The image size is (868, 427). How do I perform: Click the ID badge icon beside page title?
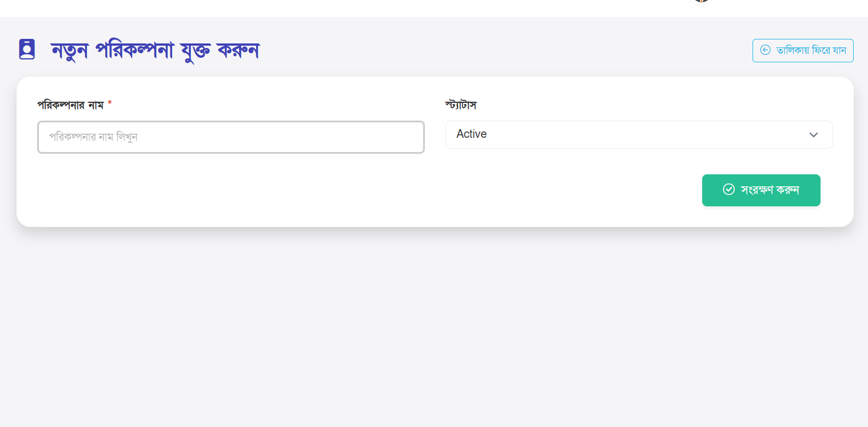[27, 49]
